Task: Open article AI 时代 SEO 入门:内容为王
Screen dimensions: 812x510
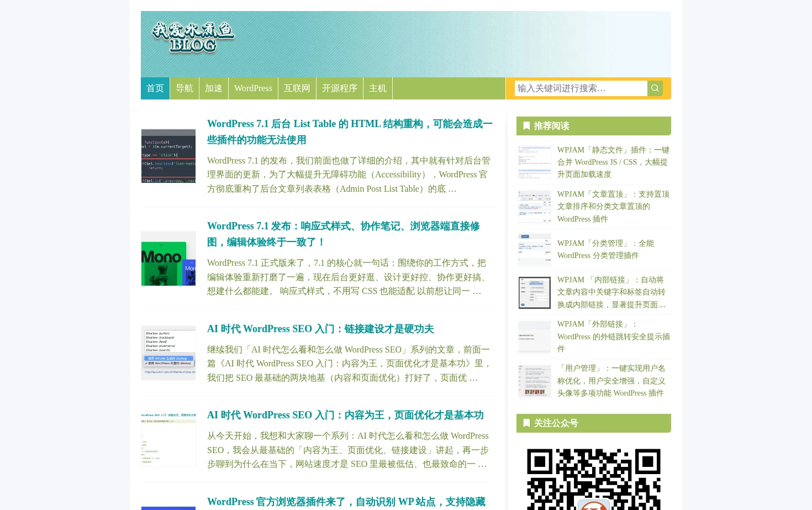Action: point(345,415)
